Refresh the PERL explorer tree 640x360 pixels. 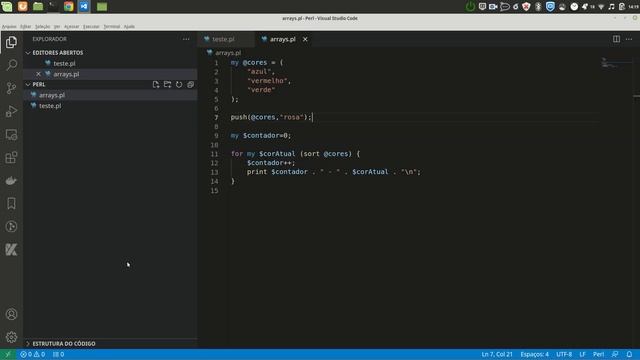pyautogui.click(x=179, y=84)
